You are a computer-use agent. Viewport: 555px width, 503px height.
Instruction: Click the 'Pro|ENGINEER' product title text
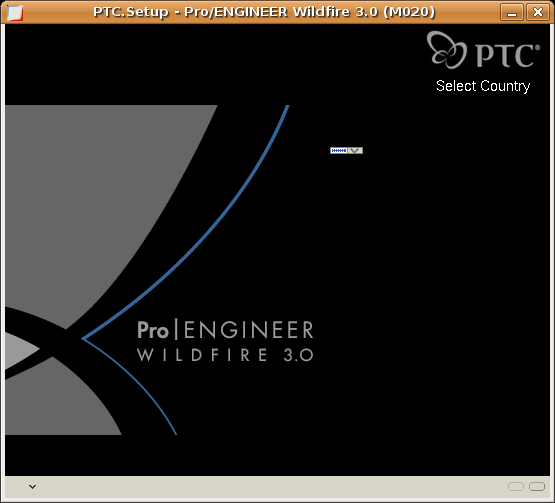225,330
